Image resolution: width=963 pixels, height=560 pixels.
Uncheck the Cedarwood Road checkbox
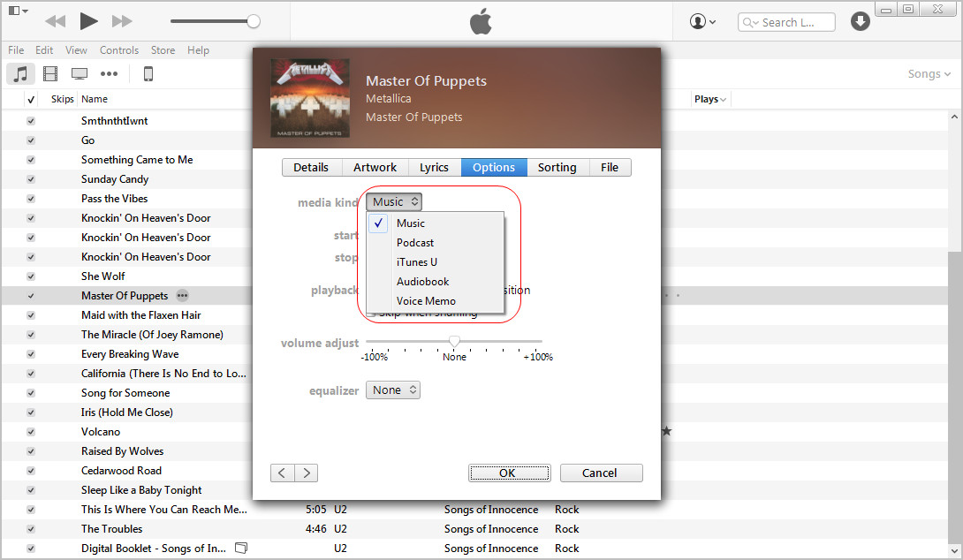[x=31, y=471]
